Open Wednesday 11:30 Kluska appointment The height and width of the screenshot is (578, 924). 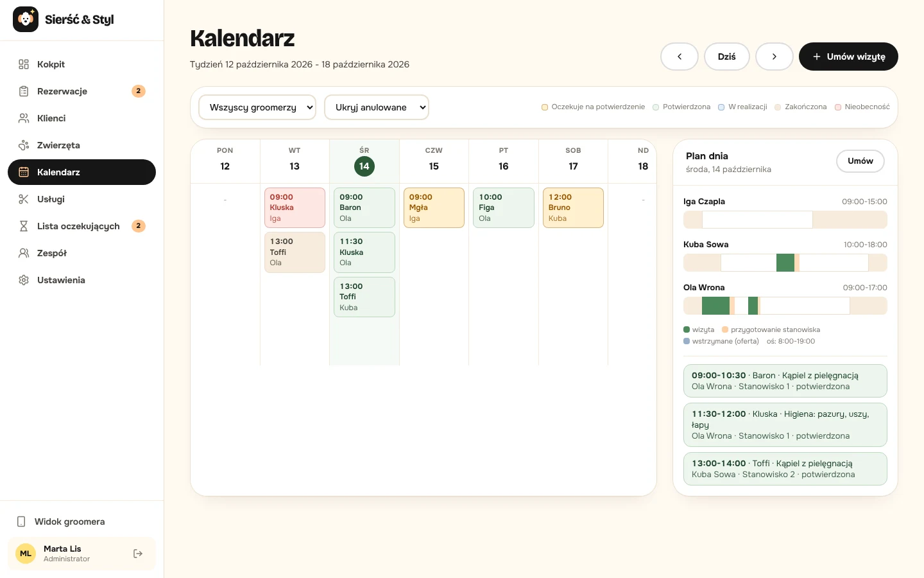click(x=364, y=252)
